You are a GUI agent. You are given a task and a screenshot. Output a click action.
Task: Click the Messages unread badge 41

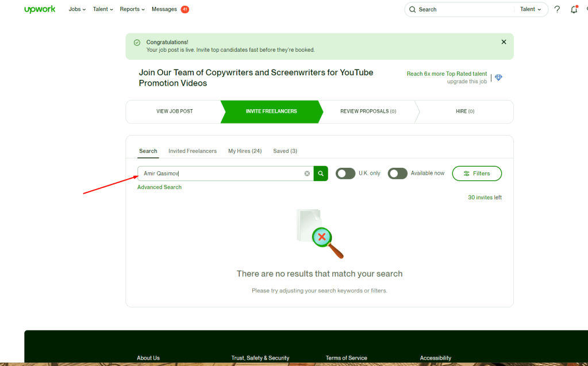click(x=185, y=9)
